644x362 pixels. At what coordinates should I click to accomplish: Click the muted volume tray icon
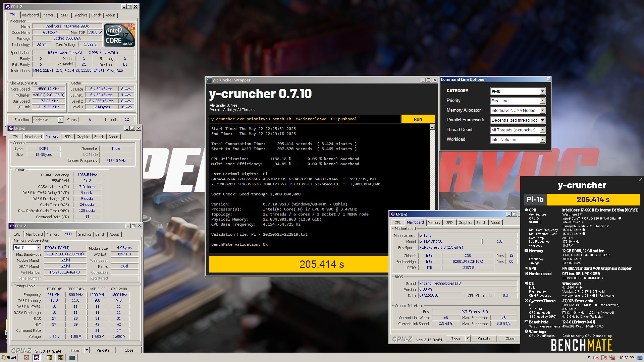pos(596,358)
